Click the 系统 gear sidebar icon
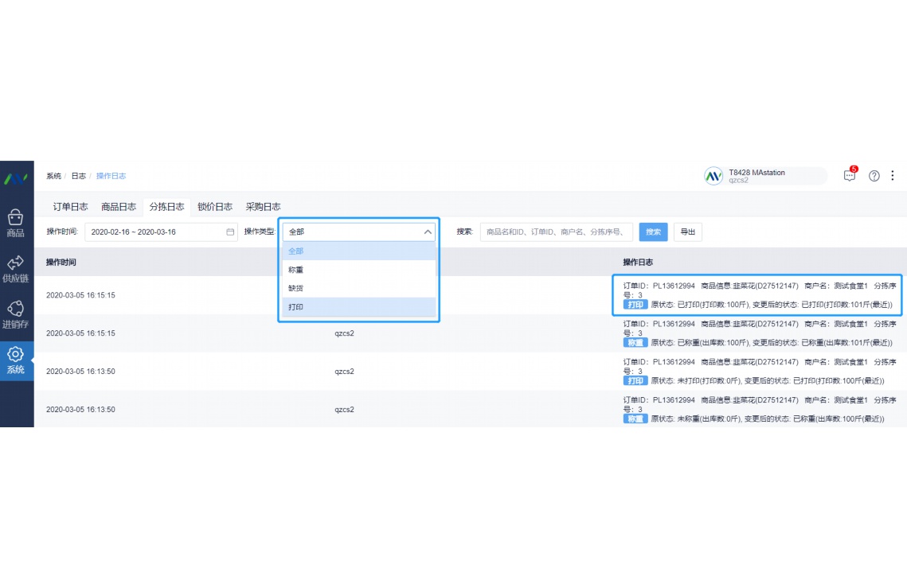This screenshot has width=907, height=588. point(16,355)
